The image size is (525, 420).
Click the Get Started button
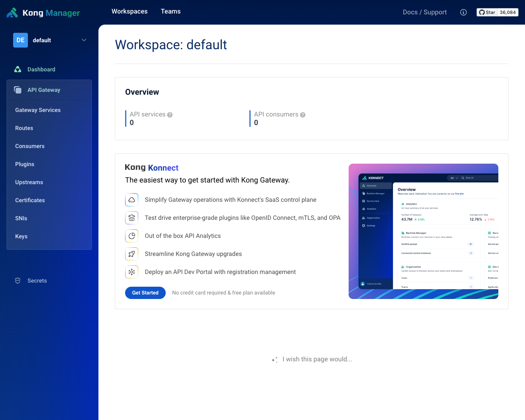pos(145,293)
